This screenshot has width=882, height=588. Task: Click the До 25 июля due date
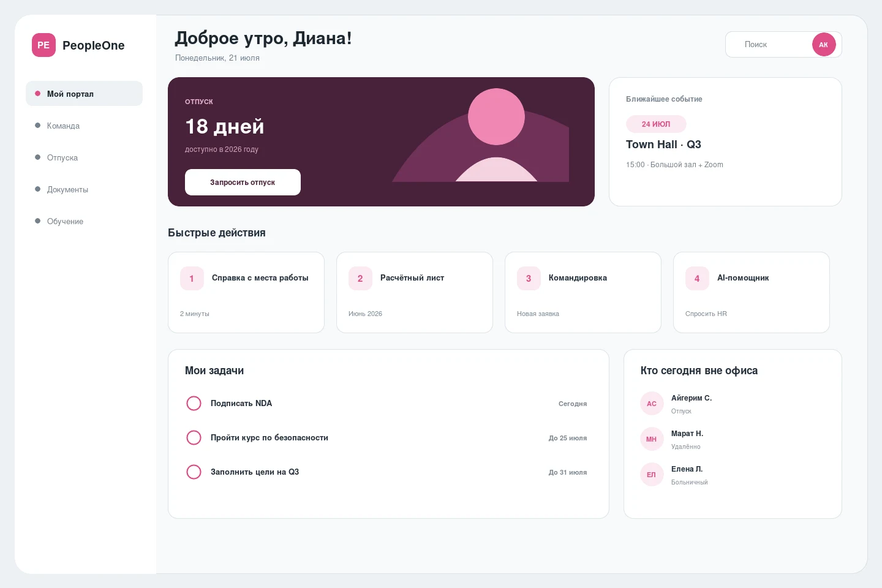click(568, 438)
